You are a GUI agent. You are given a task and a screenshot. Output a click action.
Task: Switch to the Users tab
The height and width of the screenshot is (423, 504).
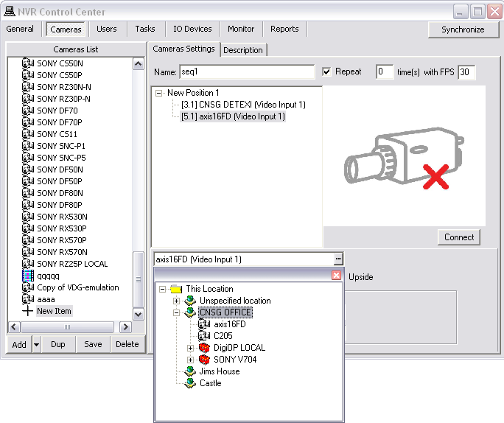(107, 29)
